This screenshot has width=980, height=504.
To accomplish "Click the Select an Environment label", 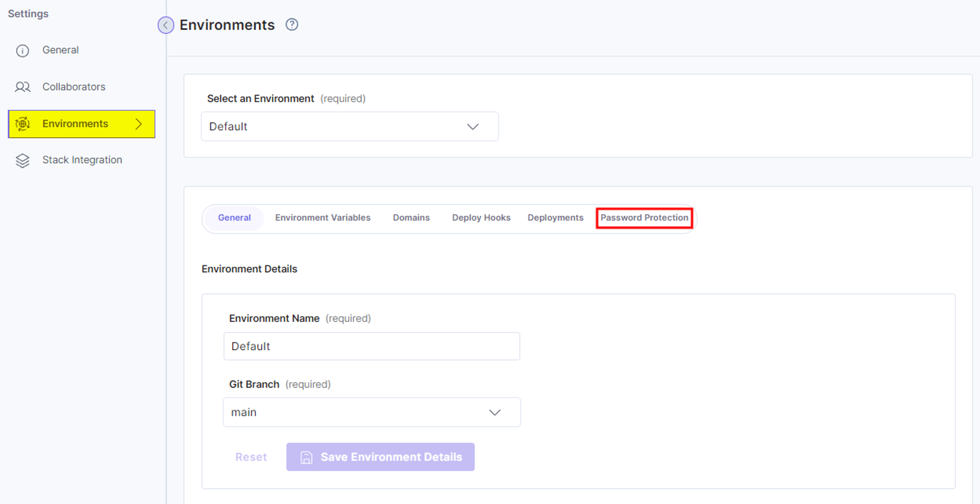I will tap(261, 99).
